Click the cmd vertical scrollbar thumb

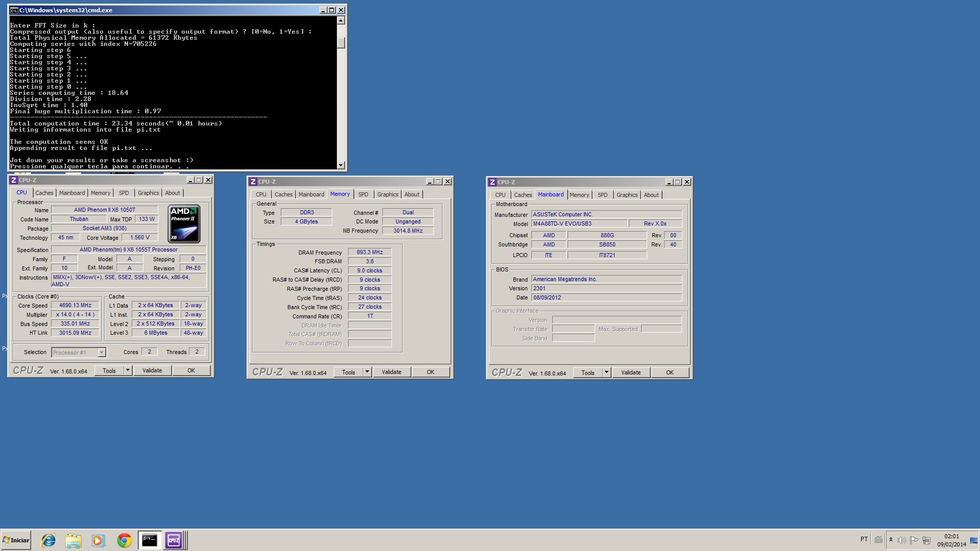coord(341,43)
